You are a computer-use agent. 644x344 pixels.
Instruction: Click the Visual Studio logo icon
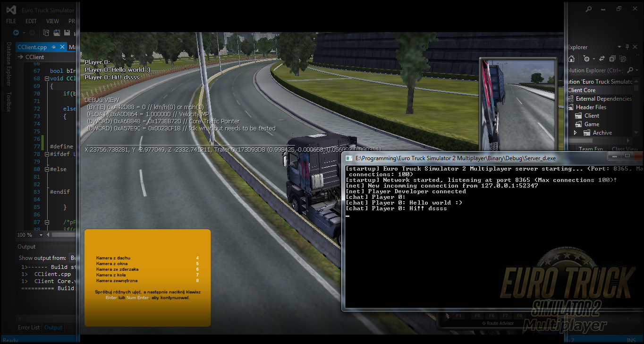click(12, 9)
